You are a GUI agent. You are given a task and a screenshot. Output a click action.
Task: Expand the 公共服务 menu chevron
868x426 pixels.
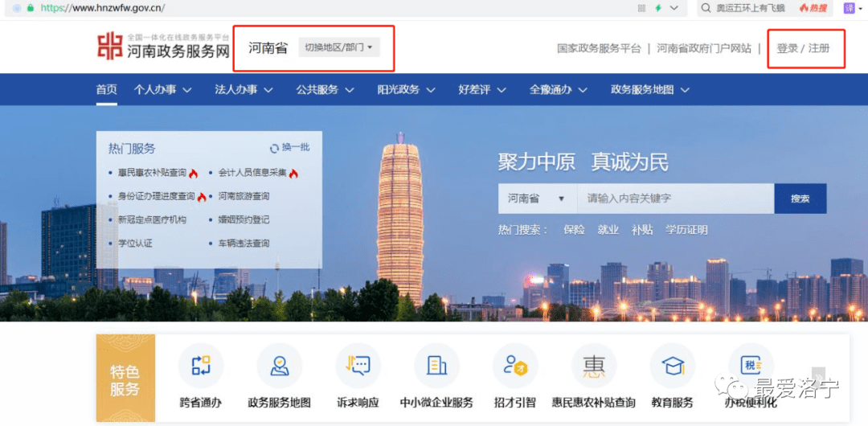349,90
